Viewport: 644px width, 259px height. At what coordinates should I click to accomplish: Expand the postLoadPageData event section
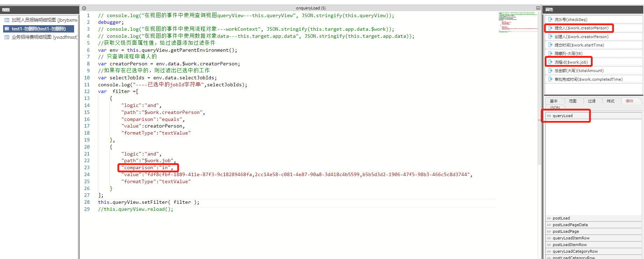594,225
